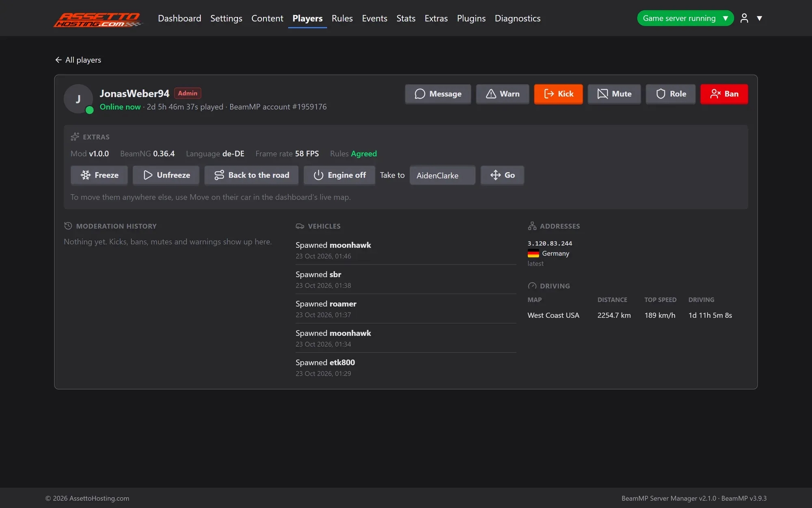Click Back to the road

(x=251, y=175)
